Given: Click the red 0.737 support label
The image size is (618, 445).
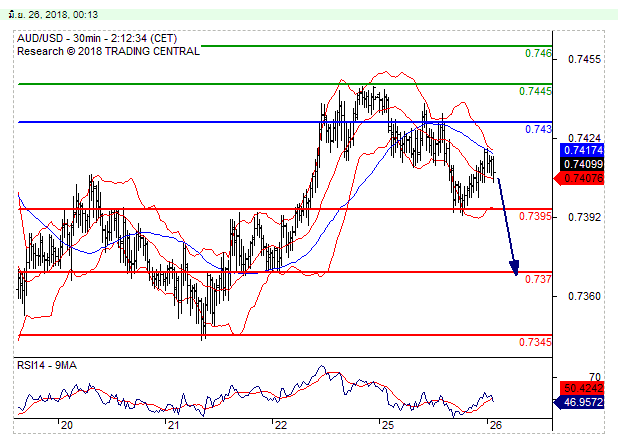Looking at the screenshot, I should pos(538,279).
